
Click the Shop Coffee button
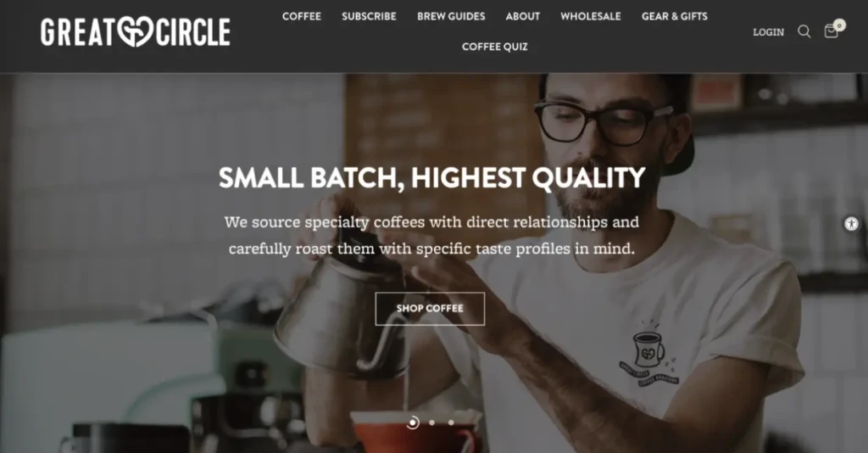(430, 309)
